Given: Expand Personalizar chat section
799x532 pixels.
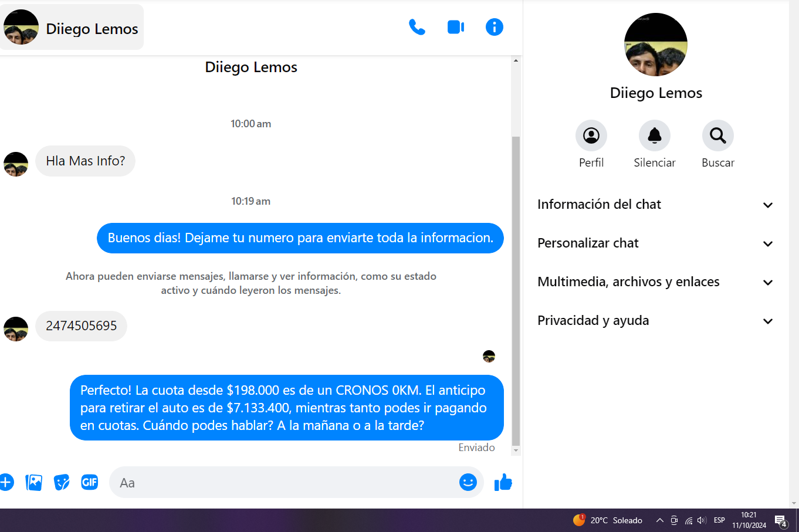Looking at the screenshot, I should pyautogui.click(x=656, y=243).
